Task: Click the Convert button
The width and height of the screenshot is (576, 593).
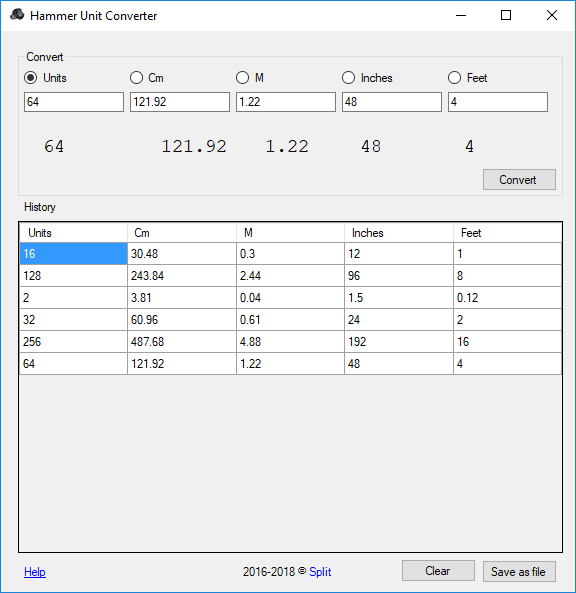Action: pos(519,180)
